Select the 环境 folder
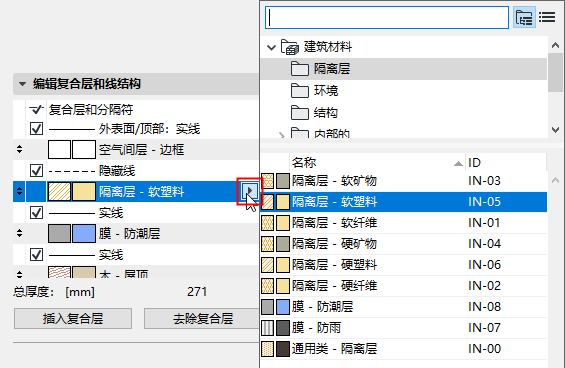This screenshot has width=565, height=368. 404,91
